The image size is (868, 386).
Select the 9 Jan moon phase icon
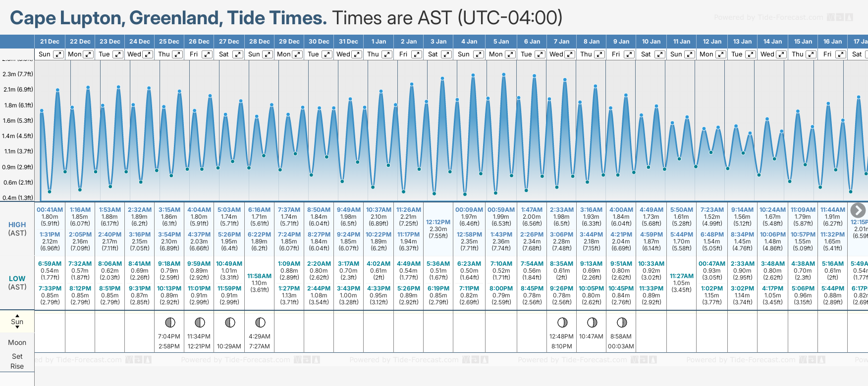coord(622,323)
